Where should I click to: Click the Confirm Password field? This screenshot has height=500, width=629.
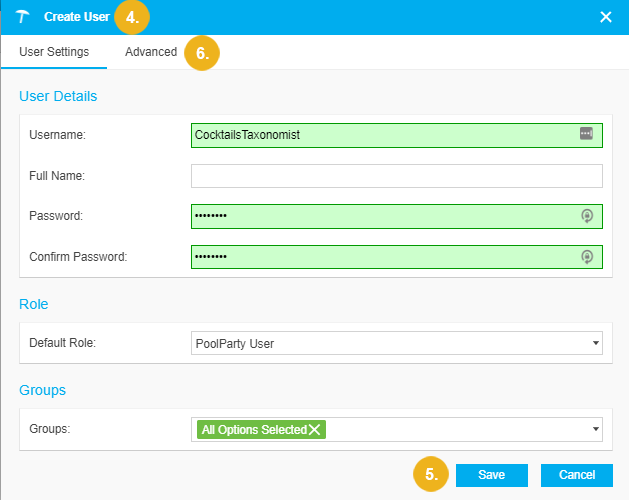pyautogui.click(x=396, y=257)
